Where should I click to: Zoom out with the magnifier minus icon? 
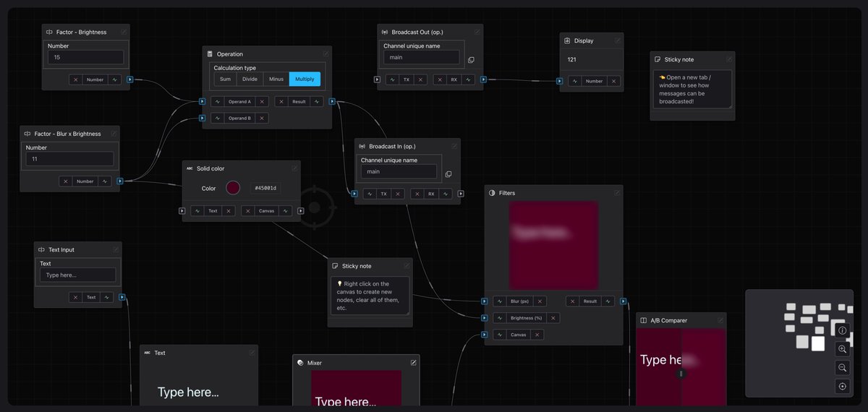(842, 368)
